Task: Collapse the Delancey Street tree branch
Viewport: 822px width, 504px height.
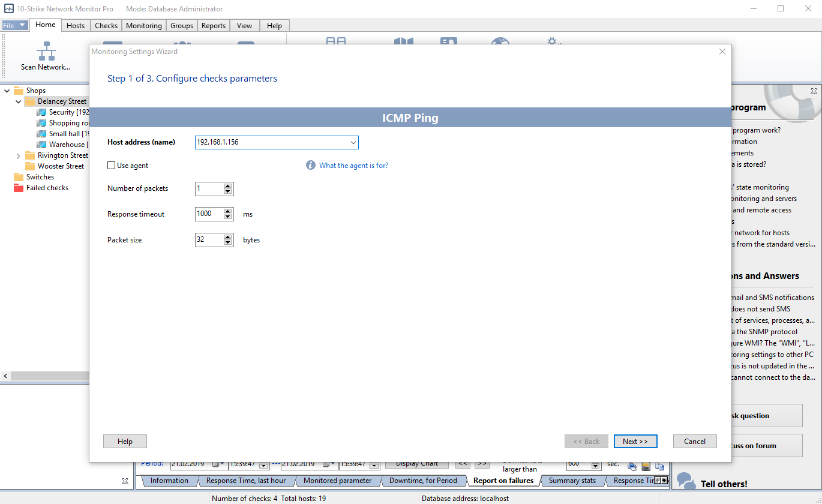Action: tap(17, 101)
